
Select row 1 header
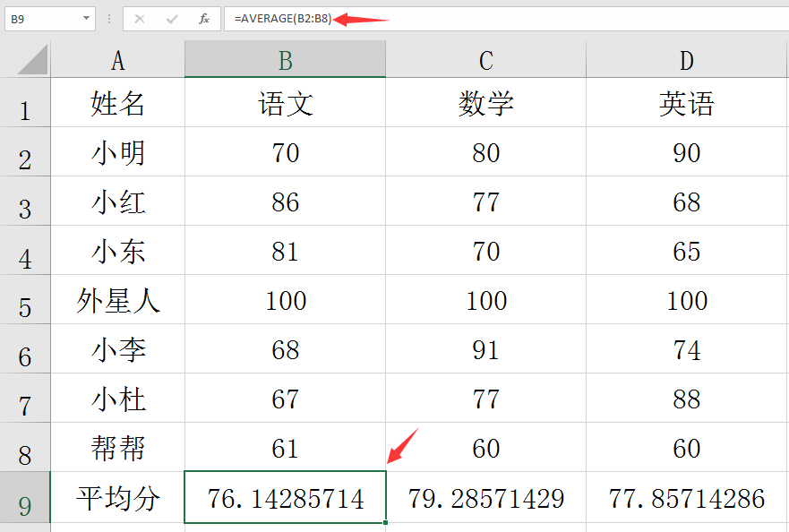tap(25, 103)
